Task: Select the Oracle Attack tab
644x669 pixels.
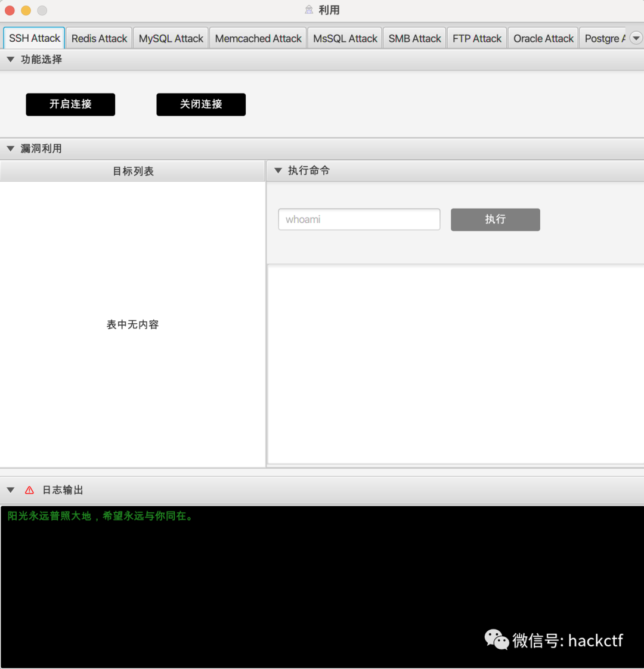Action: 543,39
